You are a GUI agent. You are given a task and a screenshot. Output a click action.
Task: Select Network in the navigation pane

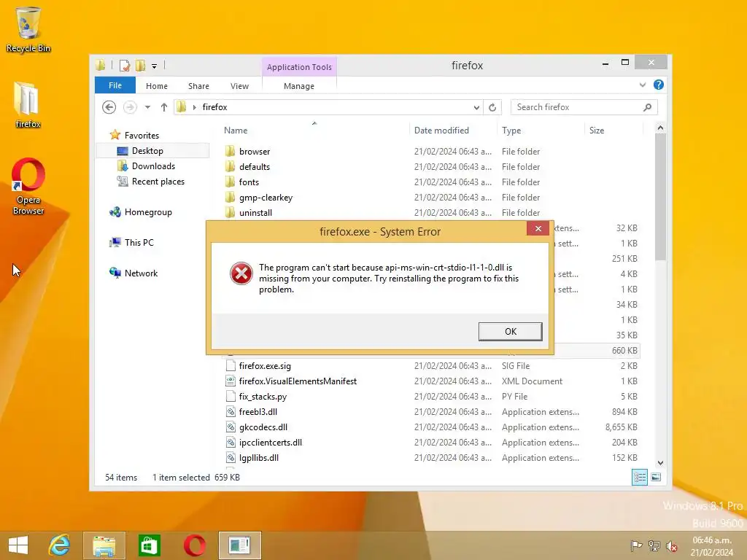[x=141, y=273]
